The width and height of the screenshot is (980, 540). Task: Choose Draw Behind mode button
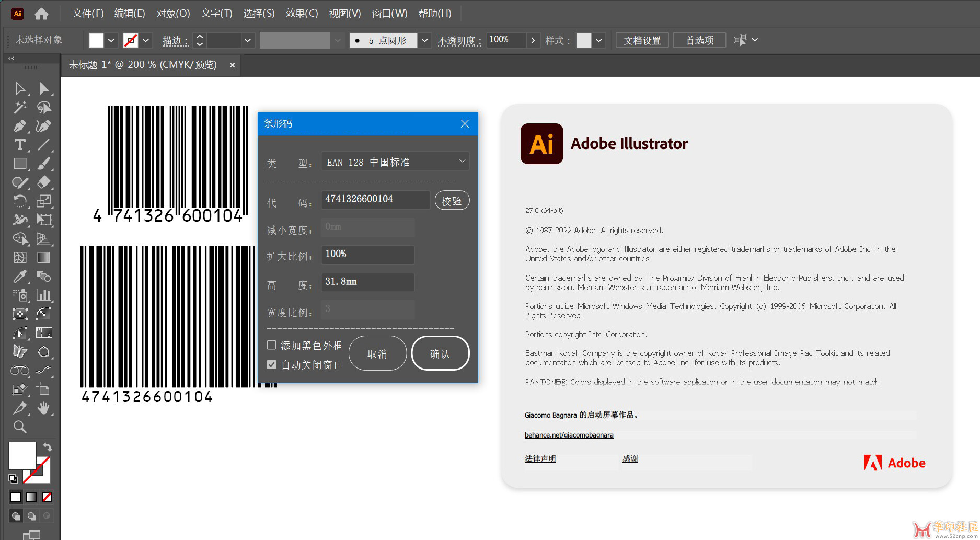32,516
